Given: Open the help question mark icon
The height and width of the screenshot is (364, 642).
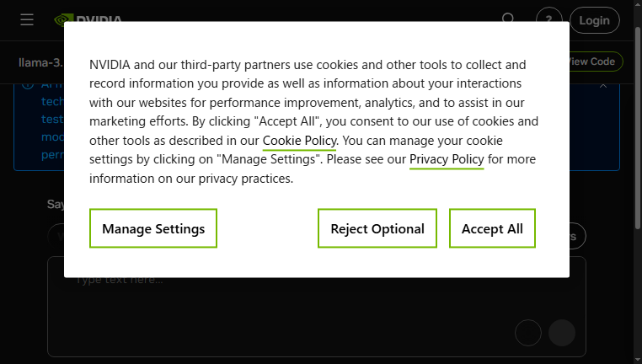Looking at the screenshot, I should tap(549, 18).
